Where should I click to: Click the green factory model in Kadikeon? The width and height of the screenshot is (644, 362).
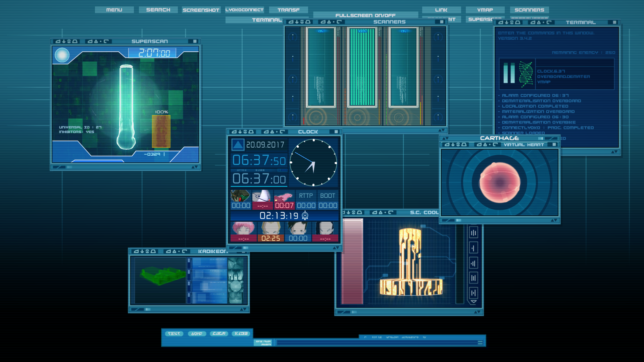(162, 276)
